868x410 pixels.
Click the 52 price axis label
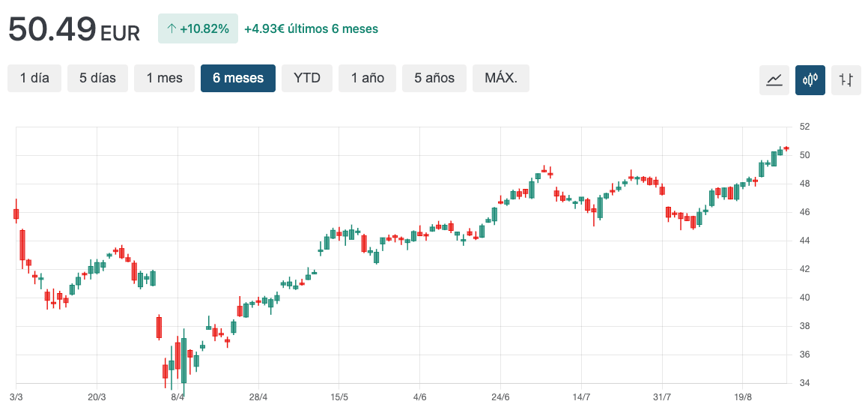point(804,127)
